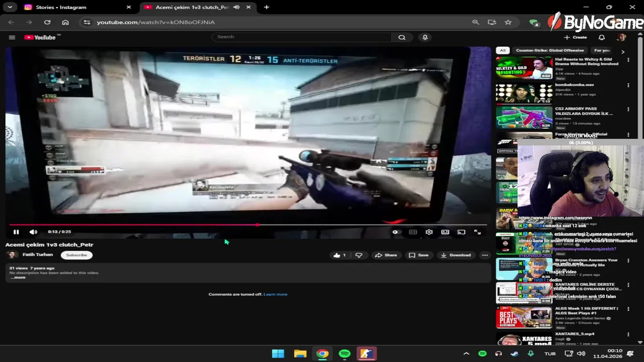644x362 pixels.
Task: Focus the YouTube search field
Action: click(x=302, y=37)
